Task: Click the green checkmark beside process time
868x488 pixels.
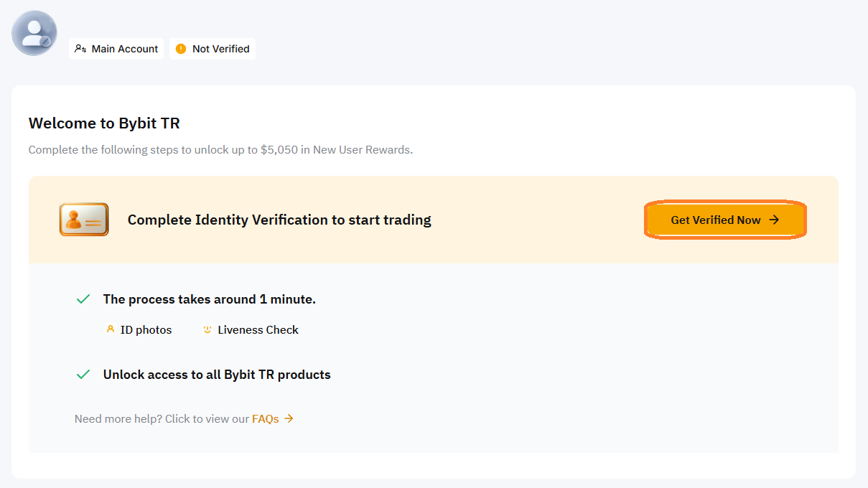Action: click(83, 299)
